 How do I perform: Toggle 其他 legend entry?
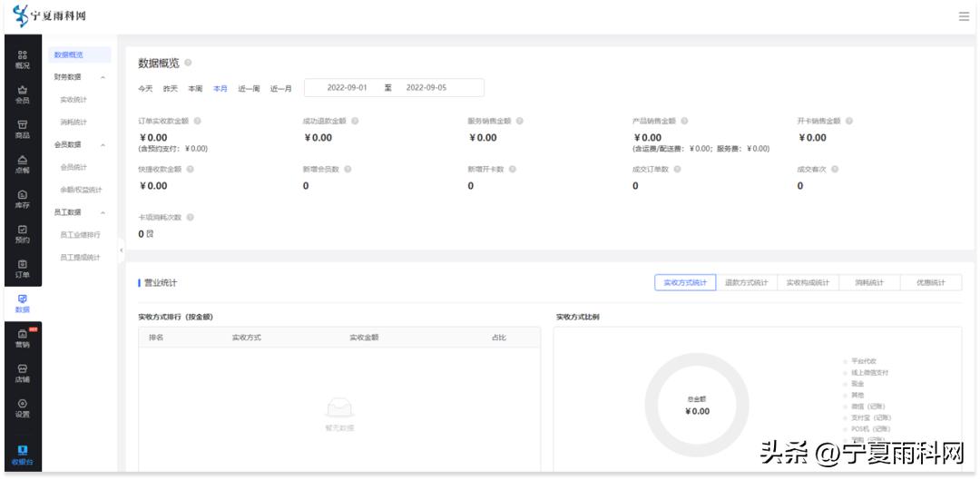click(854, 395)
